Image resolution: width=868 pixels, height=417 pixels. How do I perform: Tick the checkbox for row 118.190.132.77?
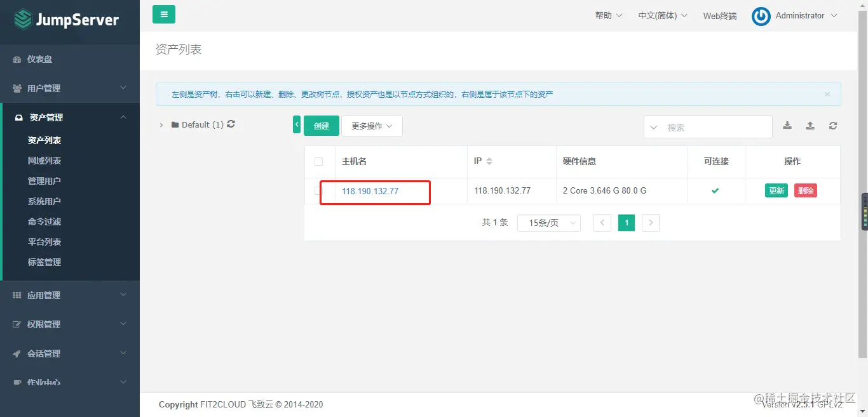(319, 191)
